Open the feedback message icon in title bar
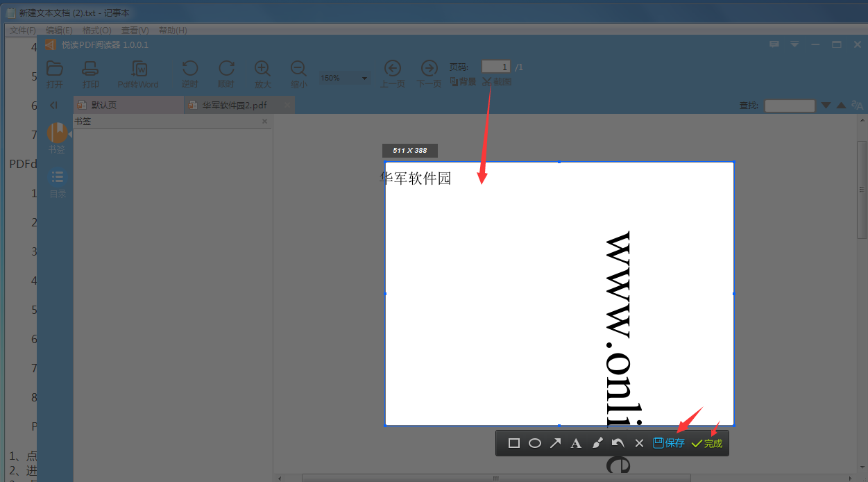 point(774,44)
